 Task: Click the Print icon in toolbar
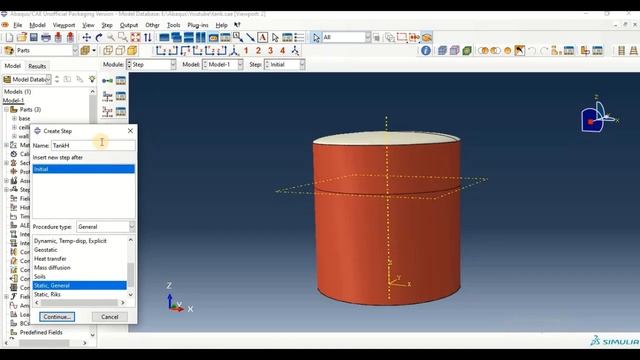pos(46,38)
